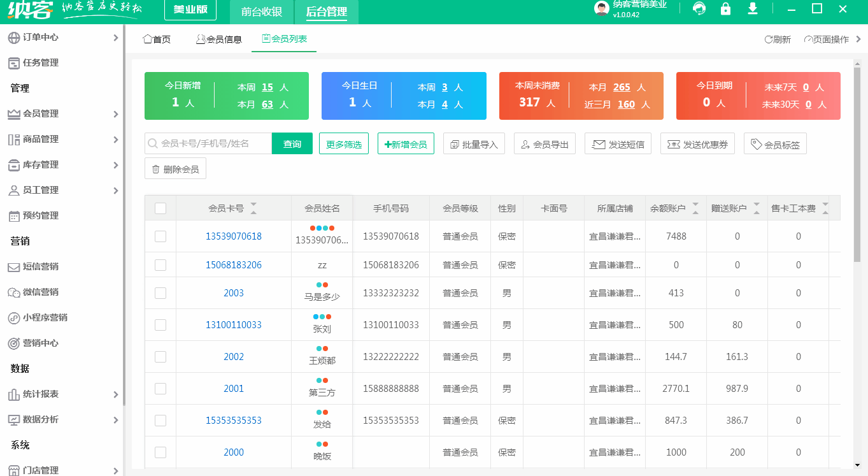Check the row checkbox for member 2003
This screenshot has height=476, width=868.
[161, 292]
